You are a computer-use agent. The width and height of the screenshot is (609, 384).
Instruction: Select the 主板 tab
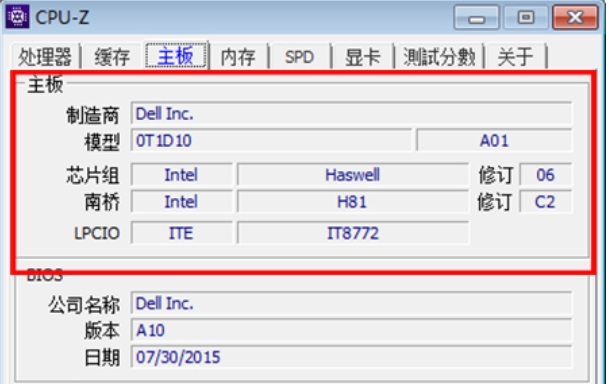pos(176,56)
